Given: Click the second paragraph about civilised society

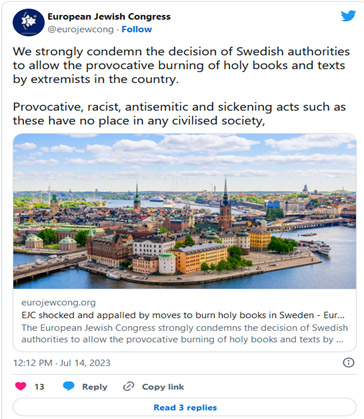Looking at the screenshot, I should tap(179, 114).
